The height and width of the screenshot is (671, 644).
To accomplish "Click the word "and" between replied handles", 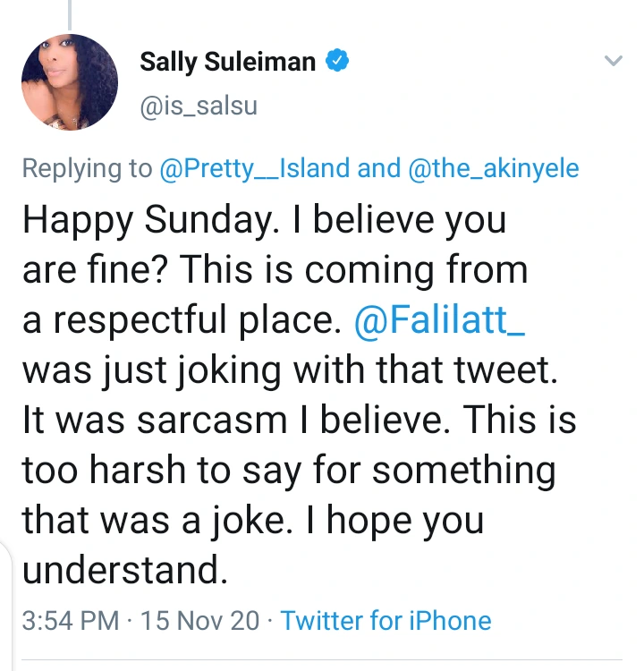I will (x=380, y=168).
